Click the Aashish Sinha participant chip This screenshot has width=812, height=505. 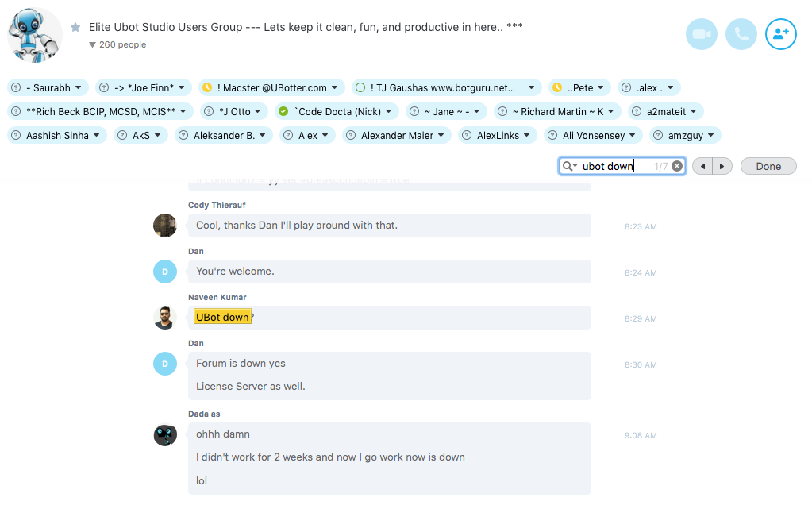click(x=57, y=135)
